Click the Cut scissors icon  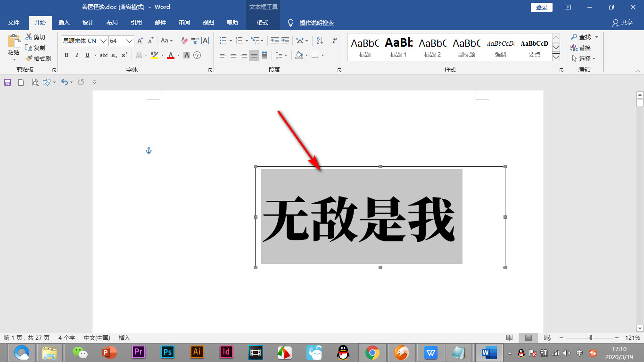pos(29,37)
